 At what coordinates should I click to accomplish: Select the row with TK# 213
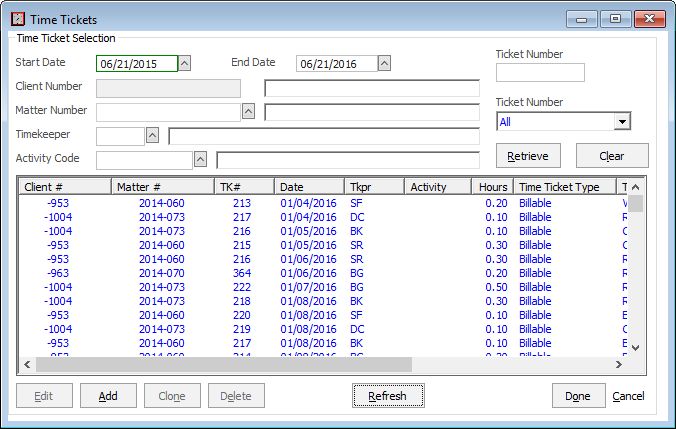[323, 203]
